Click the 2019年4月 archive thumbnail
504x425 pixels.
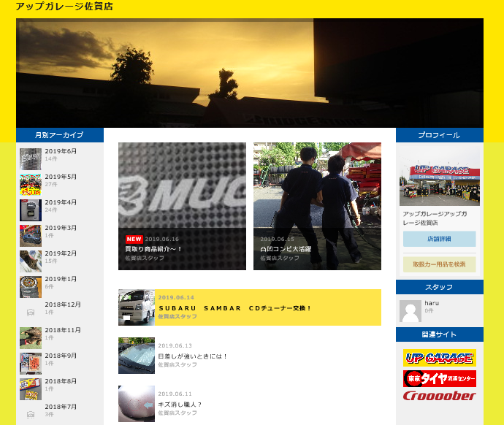pyautogui.click(x=31, y=210)
